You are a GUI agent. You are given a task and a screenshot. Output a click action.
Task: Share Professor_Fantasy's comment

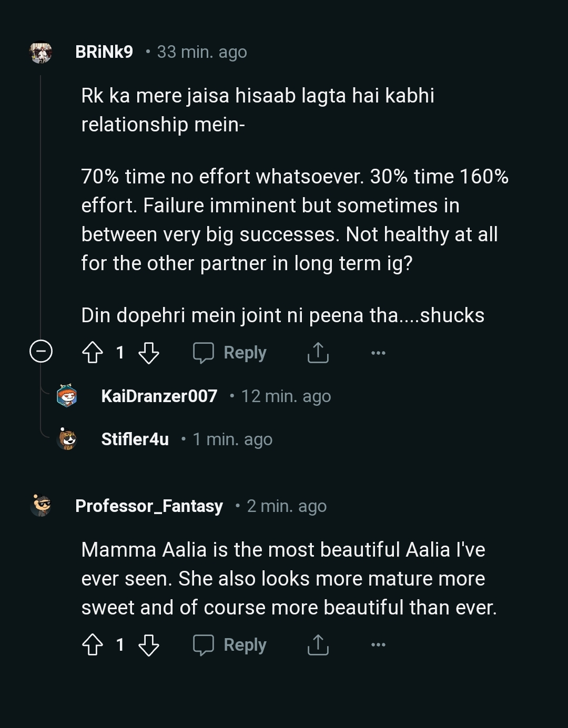[x=318, y=645]
